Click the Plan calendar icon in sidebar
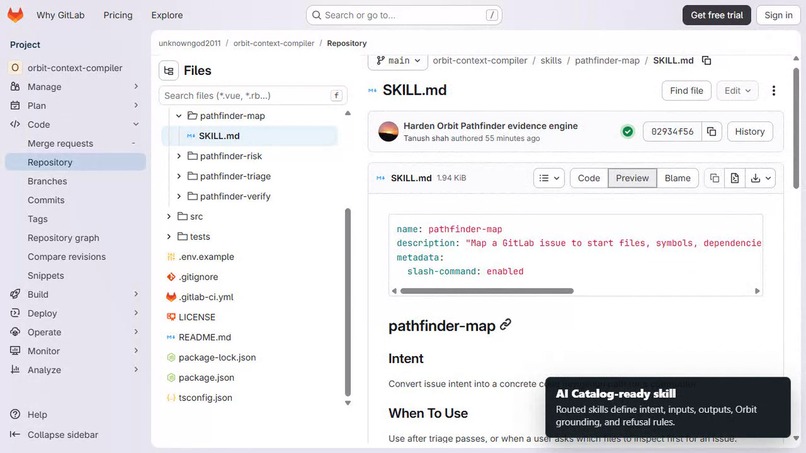Screen dimensions: 806x453 pyautogui.click(x=15, y=105)
